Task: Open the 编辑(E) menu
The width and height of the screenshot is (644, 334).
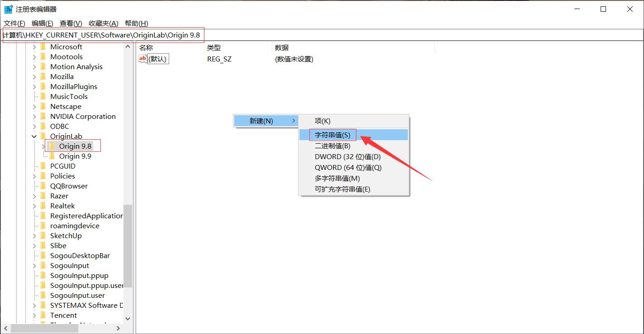Action: coord(43,24)
